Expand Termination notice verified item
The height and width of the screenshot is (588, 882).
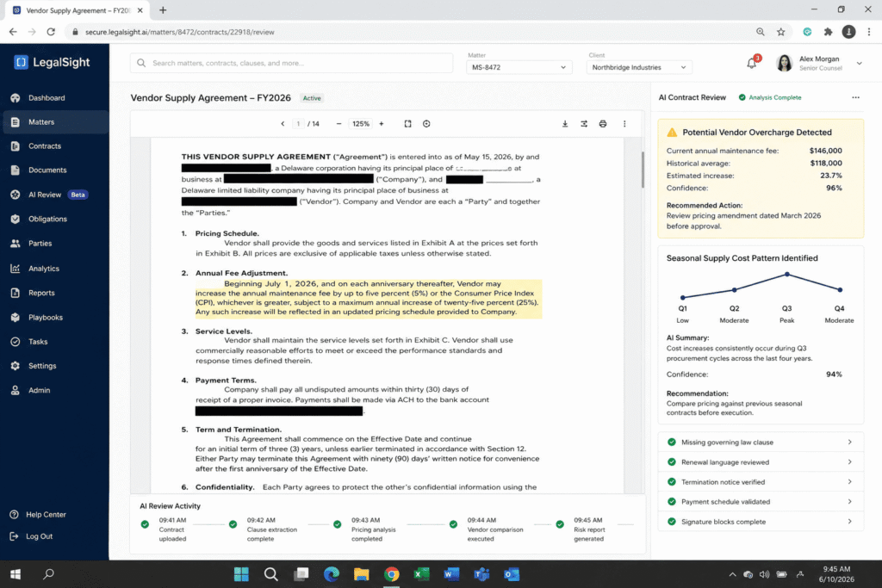(x=761, y=482)
